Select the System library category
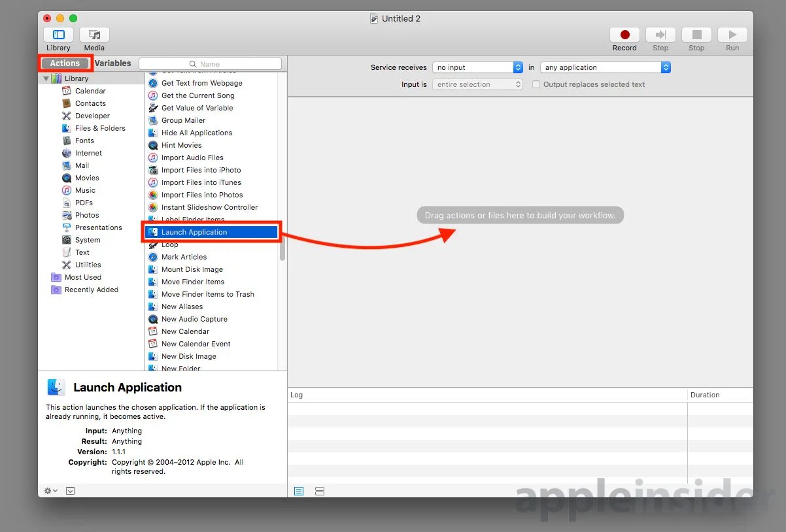This screenshot has width=786, height=532. click(88, 240)
